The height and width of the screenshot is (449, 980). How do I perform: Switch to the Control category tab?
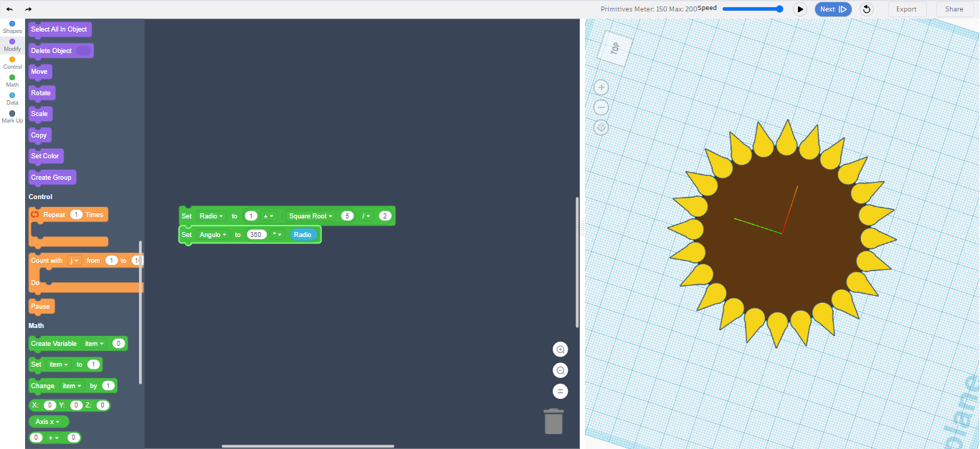(x=12, y=63)
